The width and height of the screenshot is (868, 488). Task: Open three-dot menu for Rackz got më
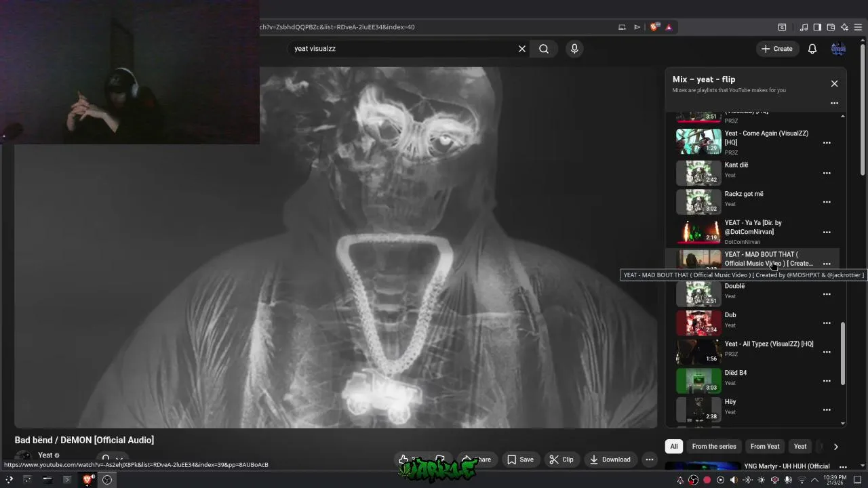point(827,202)
